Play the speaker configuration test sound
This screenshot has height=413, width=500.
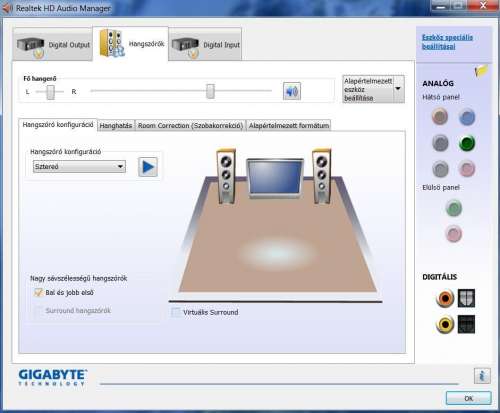148,167
